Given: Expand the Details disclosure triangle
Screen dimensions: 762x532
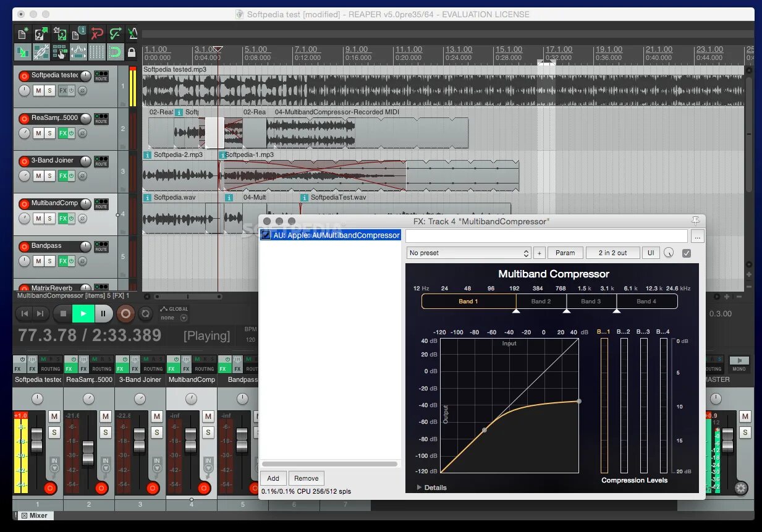Looking at the screenshot, I should pos(420,488).
